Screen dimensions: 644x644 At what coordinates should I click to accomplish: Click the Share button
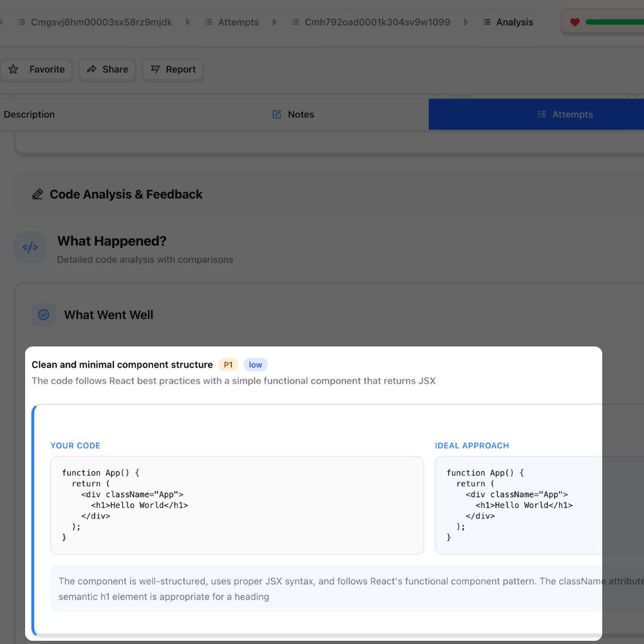pyautogui.click(x=107, y=69)
